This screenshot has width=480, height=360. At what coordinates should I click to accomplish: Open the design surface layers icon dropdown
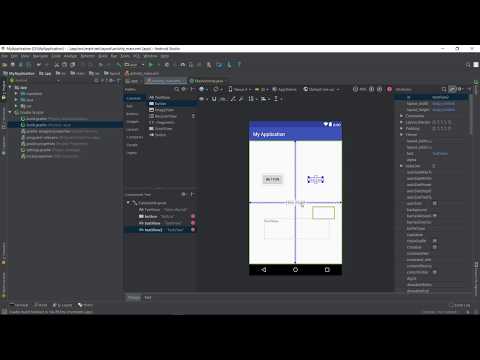click(x=203, y=89)
